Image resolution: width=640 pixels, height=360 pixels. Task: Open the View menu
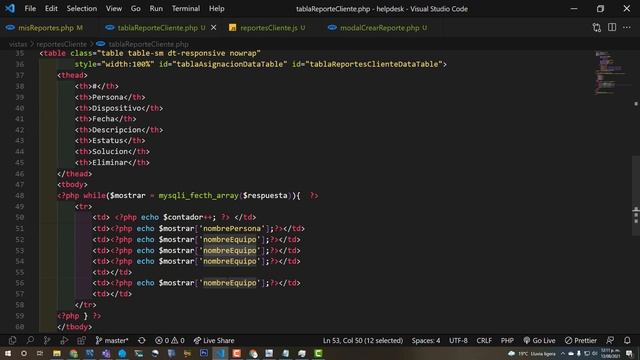click(114, 9)
